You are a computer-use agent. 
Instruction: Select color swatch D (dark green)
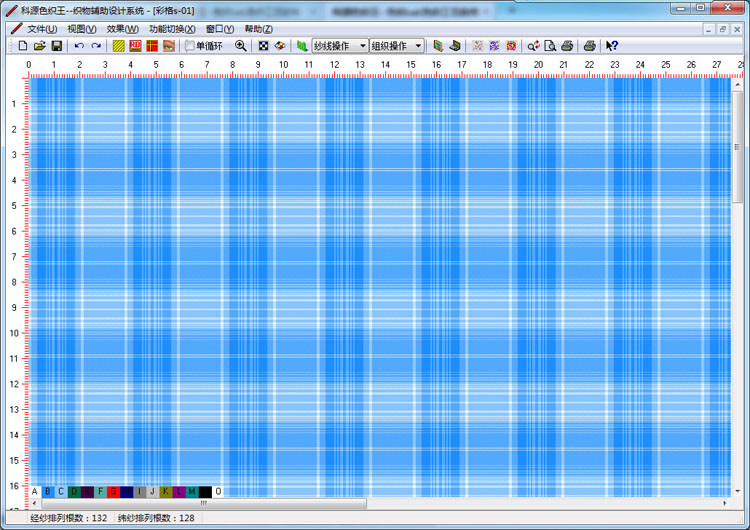(74, 491)
